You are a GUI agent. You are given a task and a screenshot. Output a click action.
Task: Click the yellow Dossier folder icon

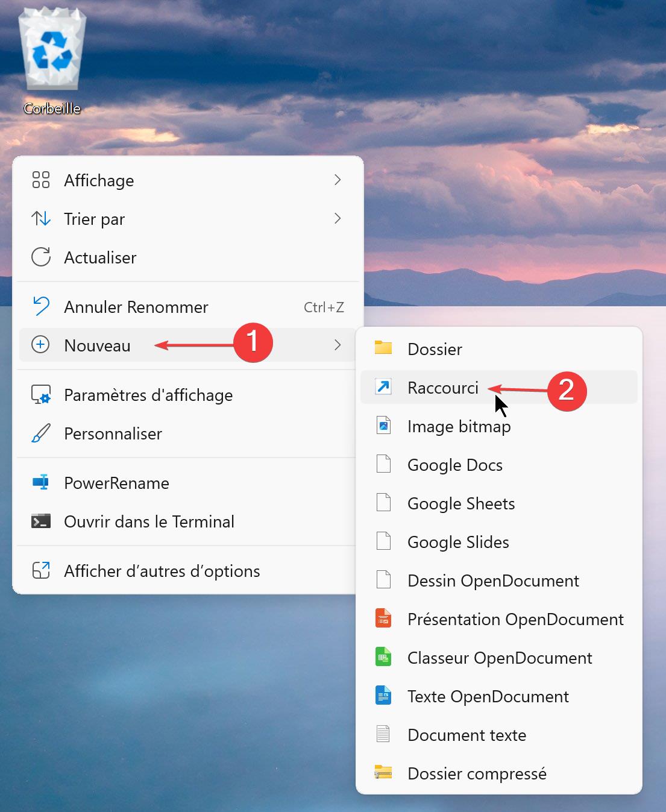click(383, 348)
